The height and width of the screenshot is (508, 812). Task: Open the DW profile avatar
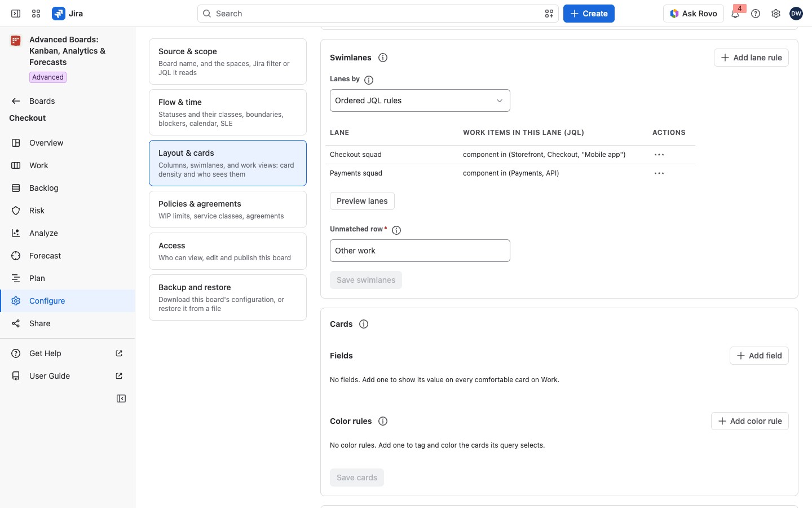[x=796, y=14]
